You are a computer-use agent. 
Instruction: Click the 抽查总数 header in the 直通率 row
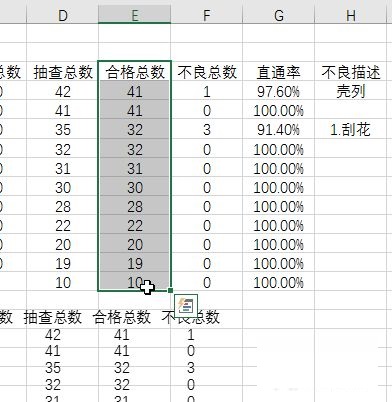pyautogui.click(x=63, y=72)
